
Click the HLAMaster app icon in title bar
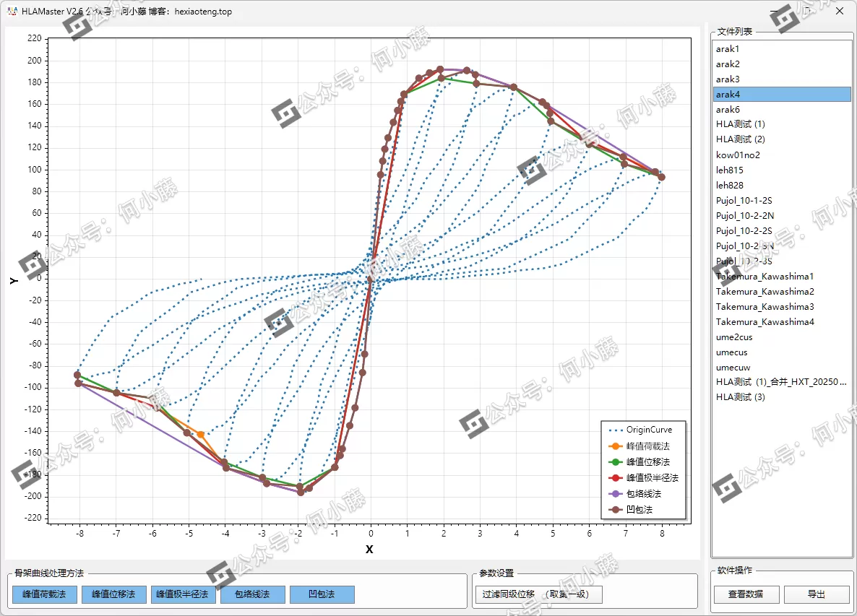(12, 12)
